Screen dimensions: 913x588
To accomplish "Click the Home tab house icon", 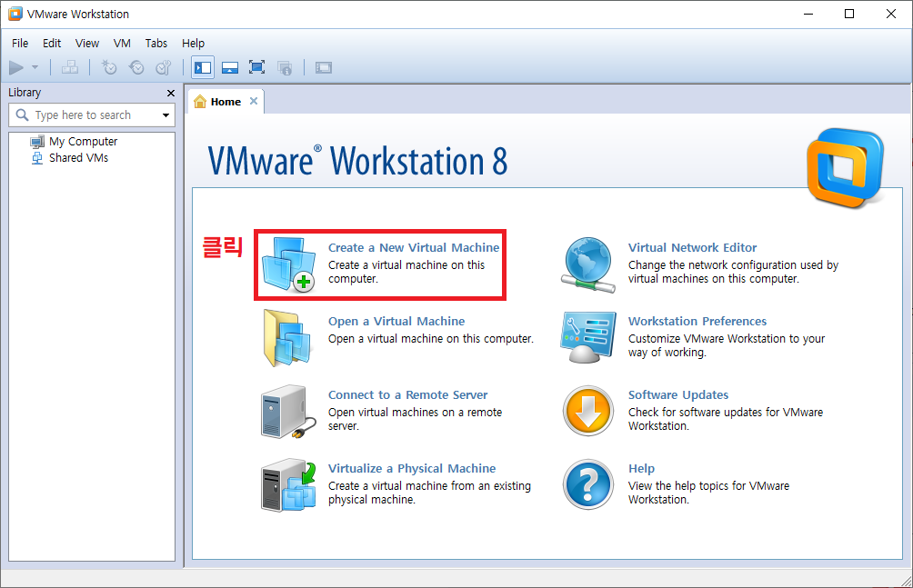I will pos(200,101).
